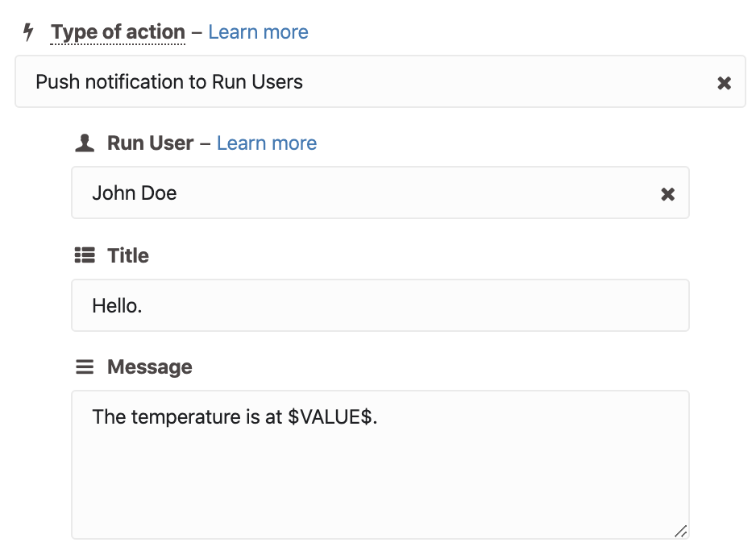Click the lines icon beside Message

(85, 366)
